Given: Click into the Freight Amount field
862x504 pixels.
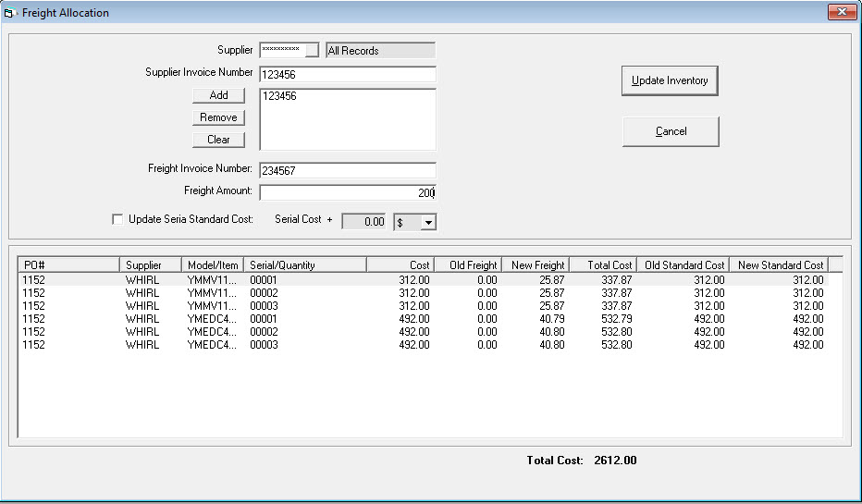Looking at the screenshot, I should pos(347,192).
